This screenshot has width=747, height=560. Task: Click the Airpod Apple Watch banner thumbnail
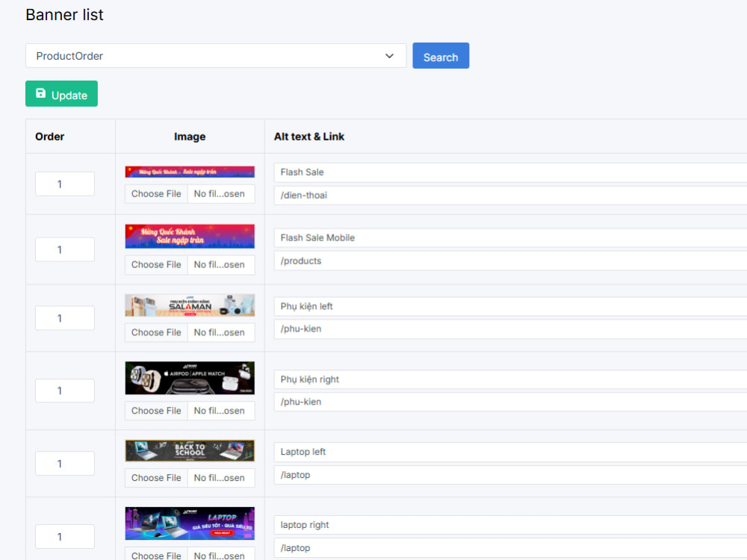pos(190,378)
